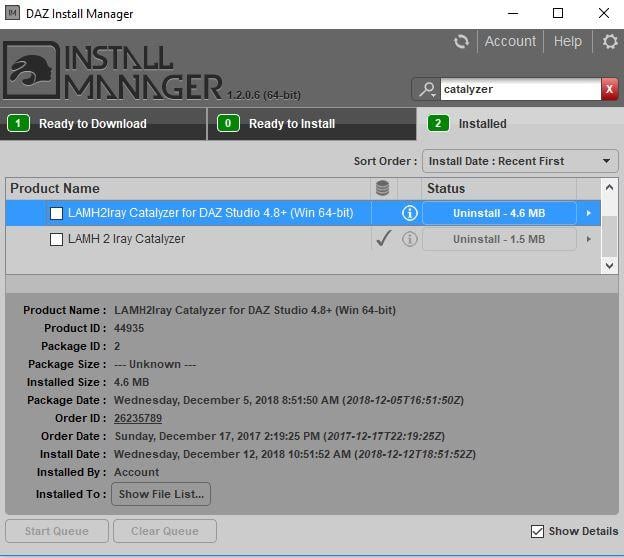
Task: Click the product list scrollbar up arrow
Action: coord(609,187)
